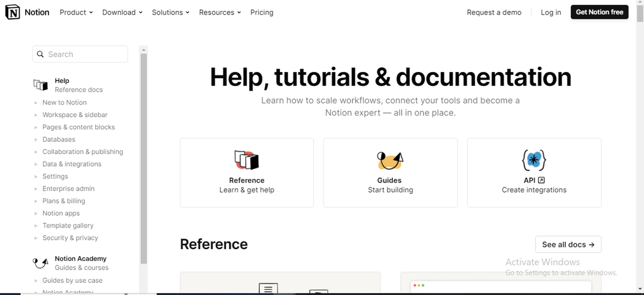Screen dimensions: 644x295
Task: Click the Guides card illustration icon
Action: point(390,160)
